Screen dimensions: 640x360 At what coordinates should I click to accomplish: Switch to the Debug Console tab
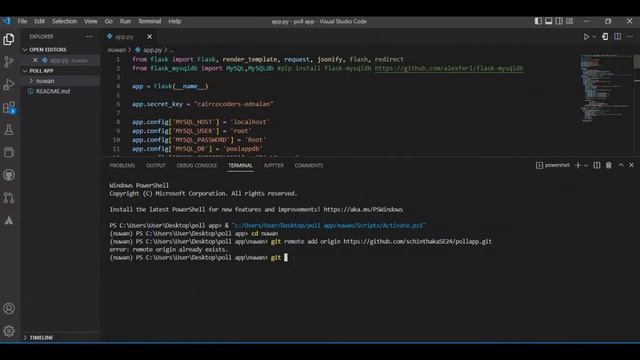point(197,165)
